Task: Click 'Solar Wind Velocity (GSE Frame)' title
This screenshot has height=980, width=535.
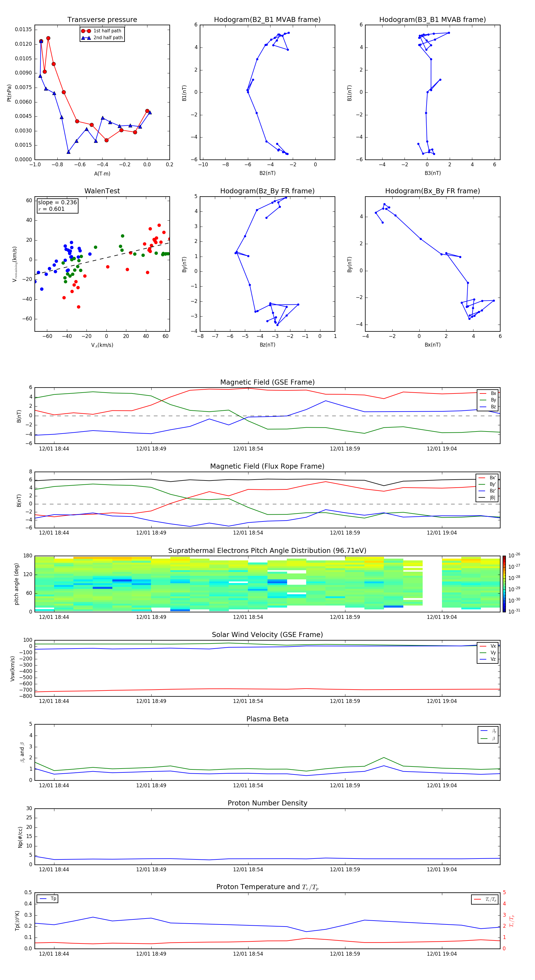Action: coord(267,635)
